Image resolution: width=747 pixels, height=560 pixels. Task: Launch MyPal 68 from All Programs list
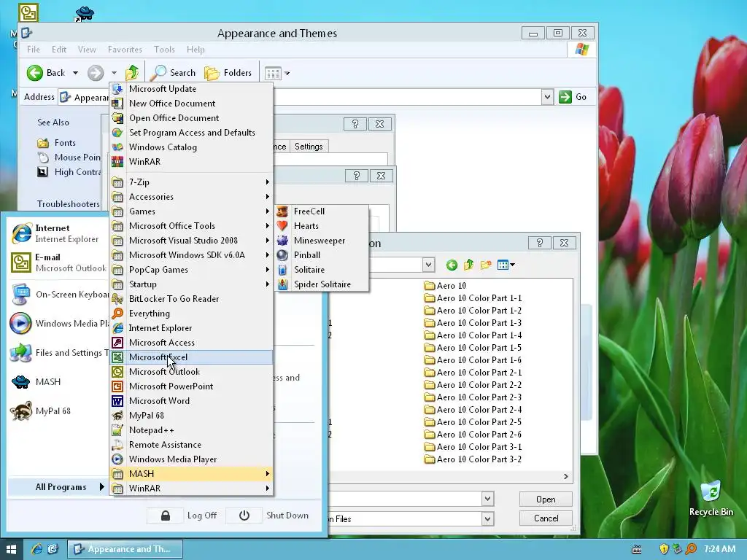[x=191, y=415]
